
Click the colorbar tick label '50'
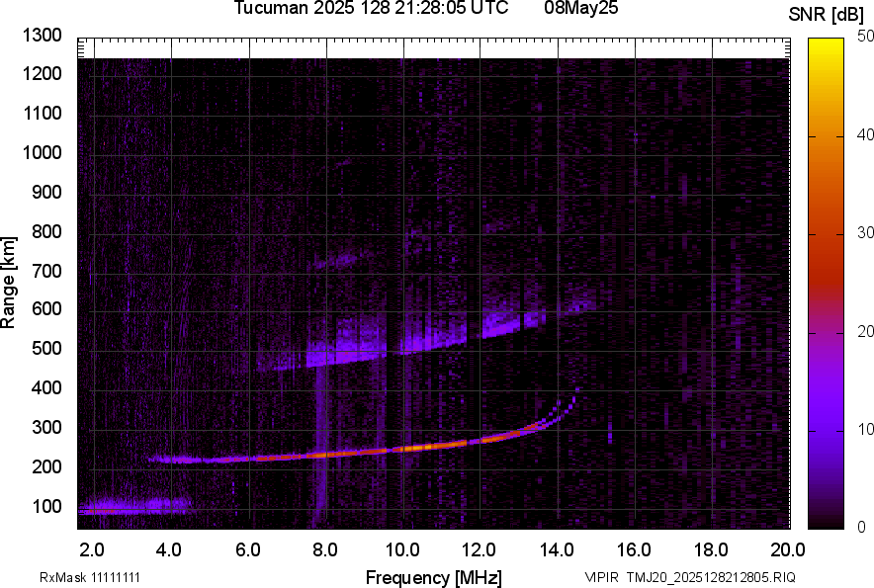(865, 37)
